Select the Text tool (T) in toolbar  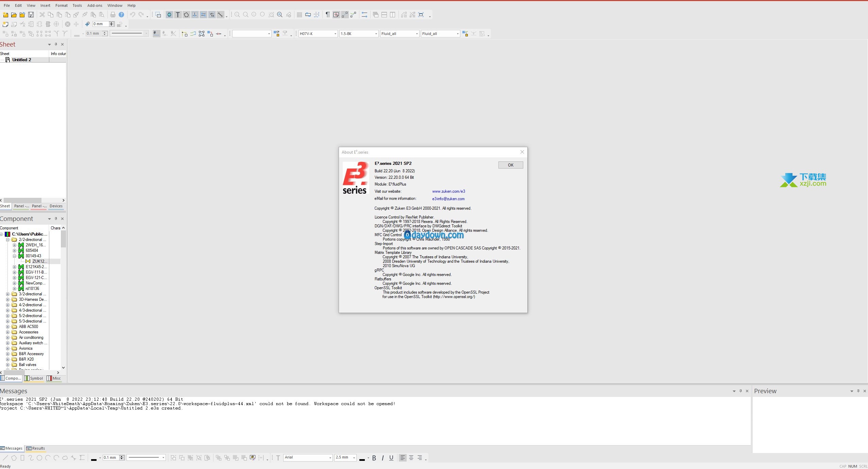[x=178, y=15]
